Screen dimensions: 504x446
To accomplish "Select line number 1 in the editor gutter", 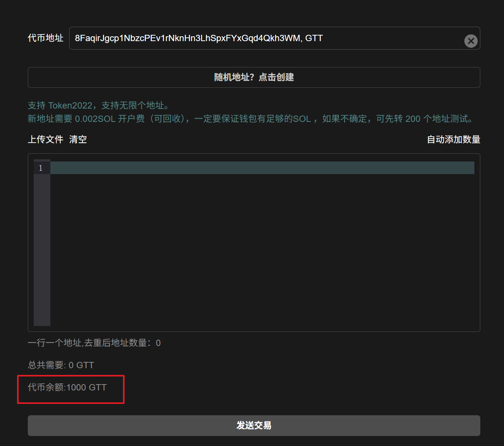I will pos(41,168).
